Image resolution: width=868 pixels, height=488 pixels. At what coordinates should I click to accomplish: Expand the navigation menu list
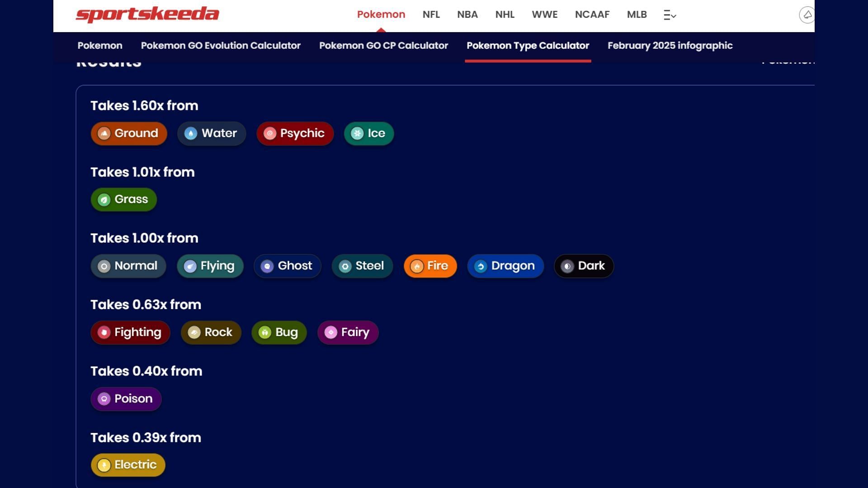pyautogui.click(x=670, y=14)
